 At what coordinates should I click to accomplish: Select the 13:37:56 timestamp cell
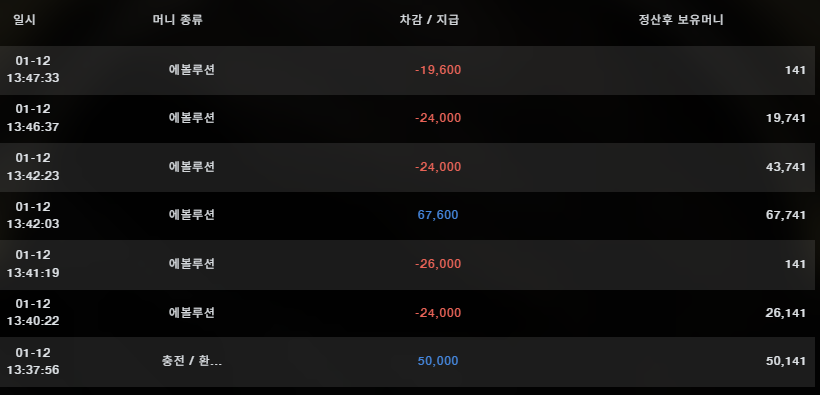click(x=33, y=361)
